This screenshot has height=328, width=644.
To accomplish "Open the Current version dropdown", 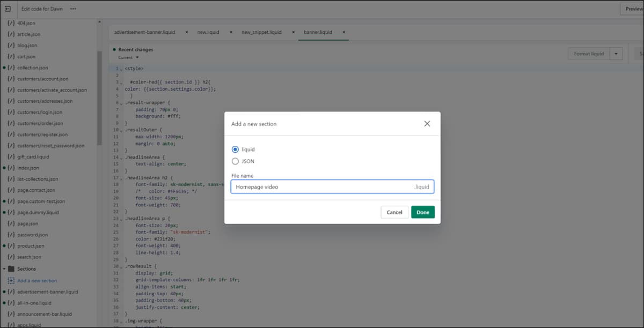I will pos(128,57).
